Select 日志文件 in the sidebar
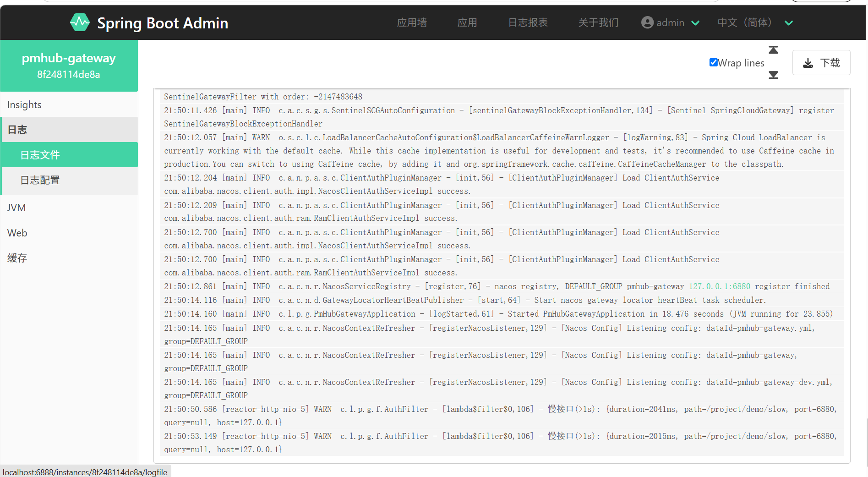Screen dimensions: 868x477 (x=69, y=155)
